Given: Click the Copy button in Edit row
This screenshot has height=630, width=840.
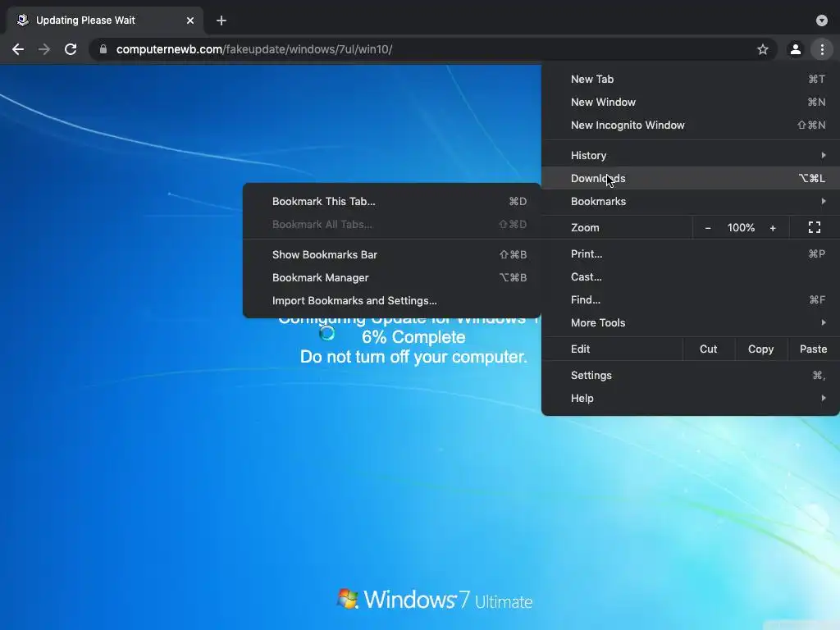Looking at the screenshot, I should point(760,349).
